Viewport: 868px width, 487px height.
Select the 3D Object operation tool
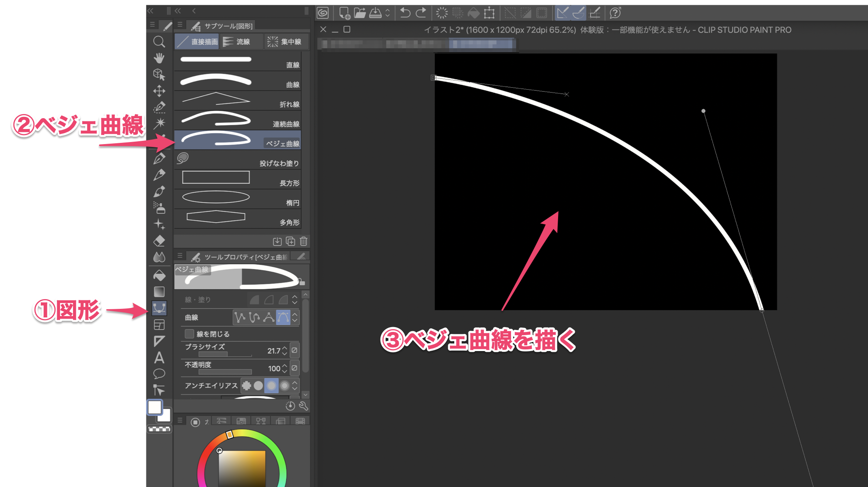coord(159,74)
